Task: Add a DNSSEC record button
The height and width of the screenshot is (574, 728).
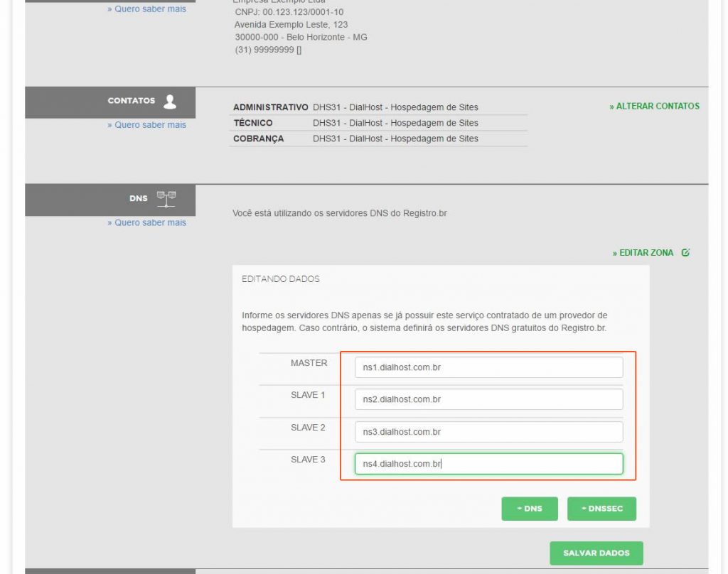Action: point(601,509)
